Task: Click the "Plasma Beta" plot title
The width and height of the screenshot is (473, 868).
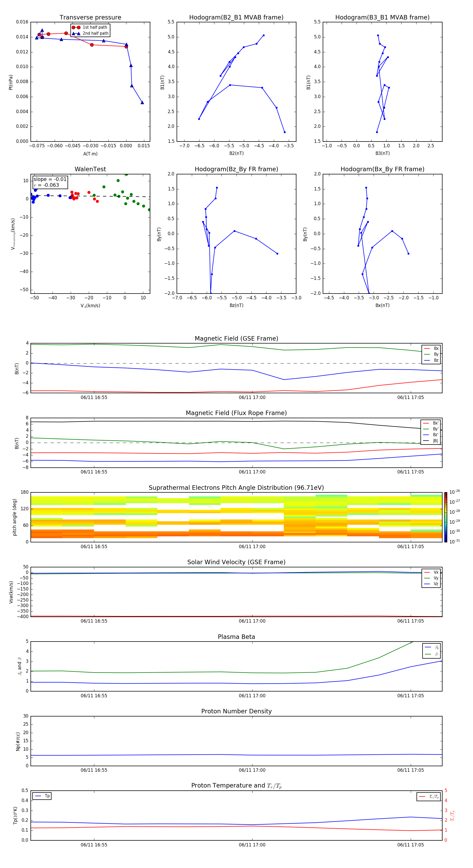Action: [236, 637]
